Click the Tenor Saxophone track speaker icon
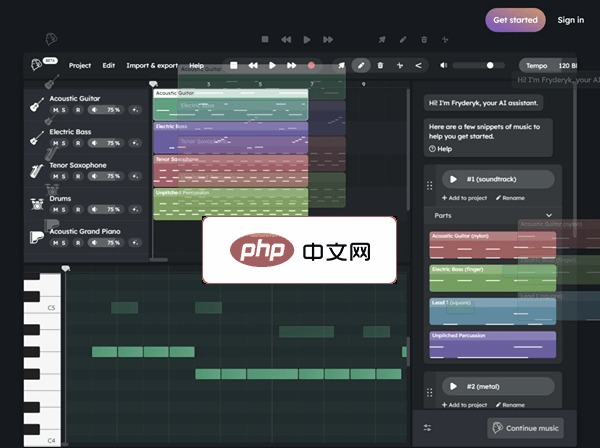The image size is (600, 448). (94, 176)
